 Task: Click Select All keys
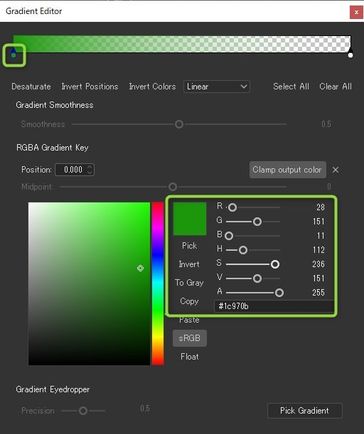(291, 87)
